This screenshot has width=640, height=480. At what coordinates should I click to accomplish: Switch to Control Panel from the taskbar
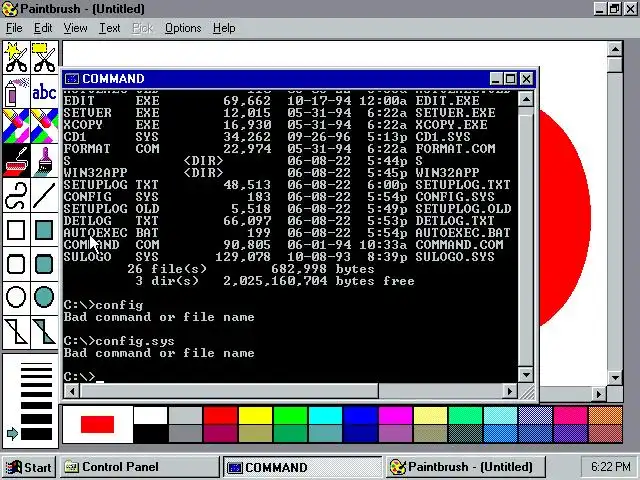pos(140,467)
